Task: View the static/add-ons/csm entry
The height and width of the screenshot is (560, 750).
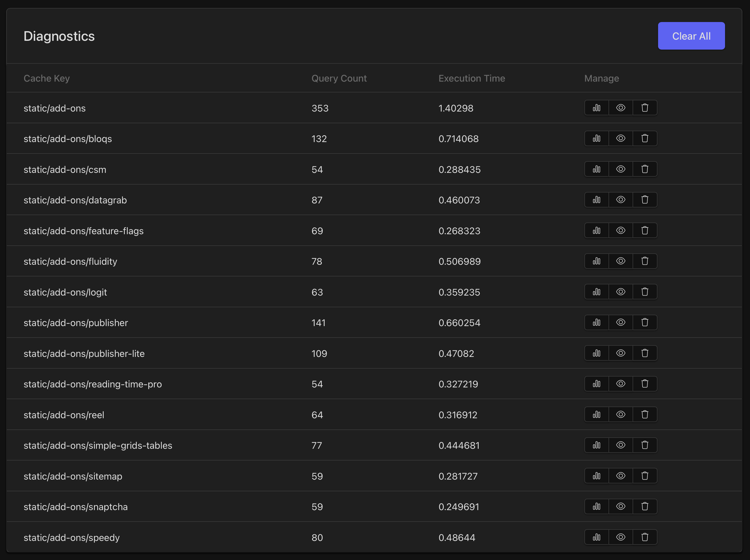Action: (x=620, y=169)
